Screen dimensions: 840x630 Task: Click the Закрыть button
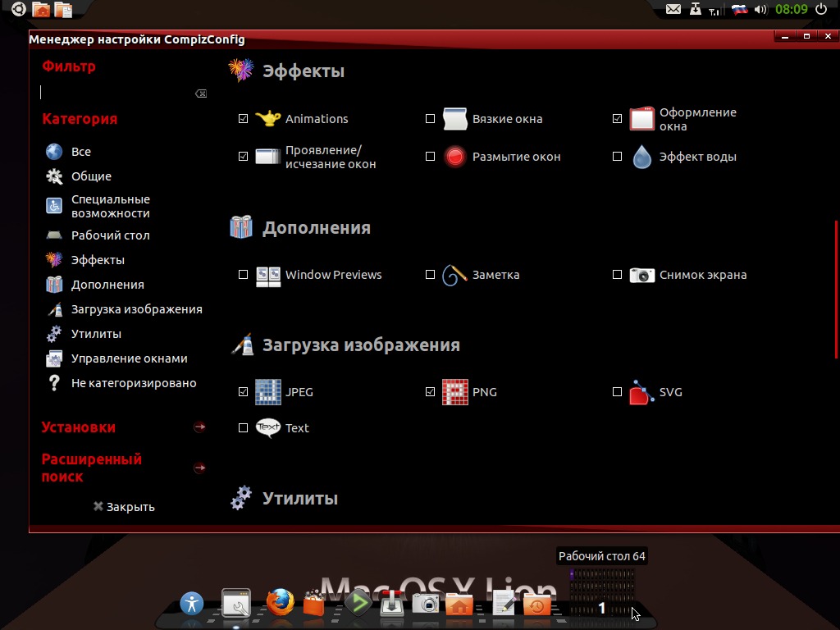(125, 507)
